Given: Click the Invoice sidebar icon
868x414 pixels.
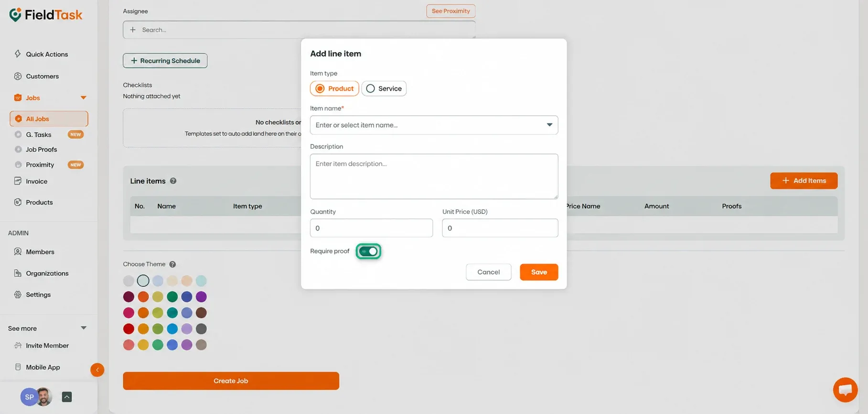Looking at the screenshot, I should 18,181.
